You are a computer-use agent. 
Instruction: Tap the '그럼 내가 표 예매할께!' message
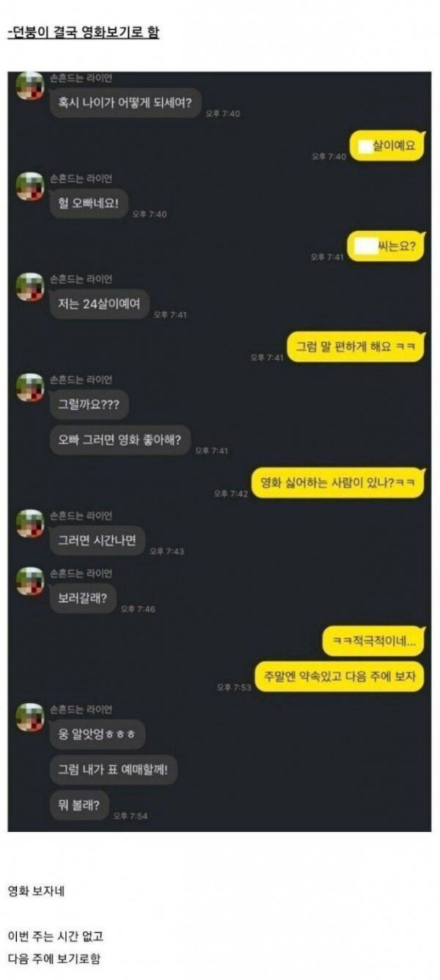(114, 770)
